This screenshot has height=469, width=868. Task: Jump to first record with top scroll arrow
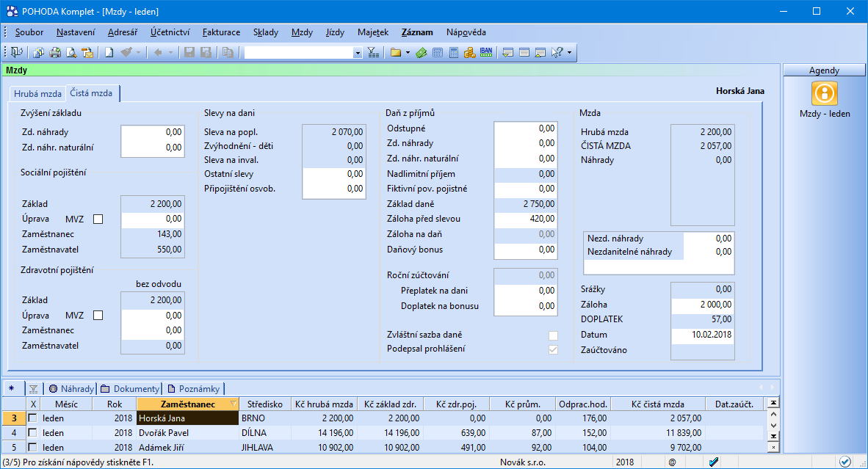(773, 403)
